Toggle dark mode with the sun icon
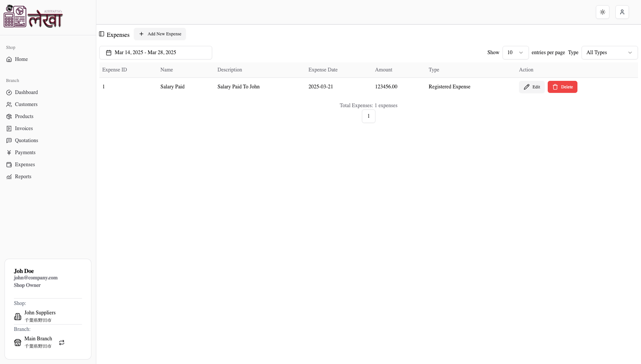 (602, 12)
